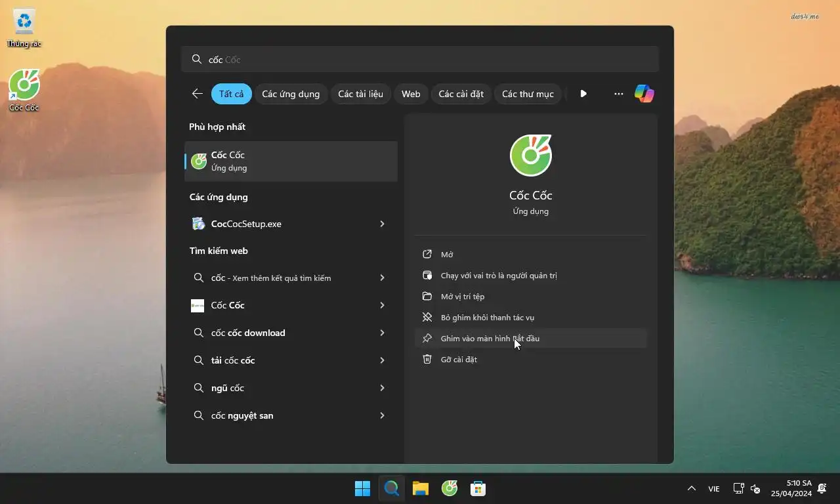Open the Copilot icon in search panel
This screenshot has height=504, width=840.
point(644,94)
